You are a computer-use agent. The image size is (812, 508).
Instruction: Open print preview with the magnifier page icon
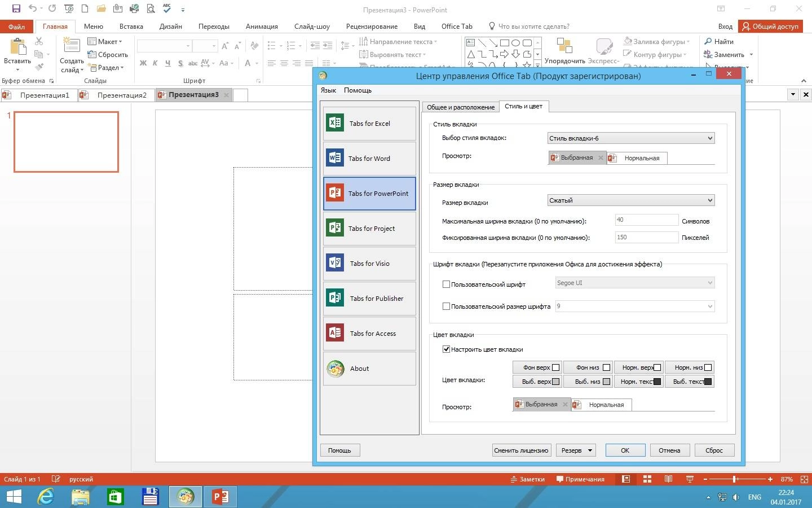(x=151, y=8)
